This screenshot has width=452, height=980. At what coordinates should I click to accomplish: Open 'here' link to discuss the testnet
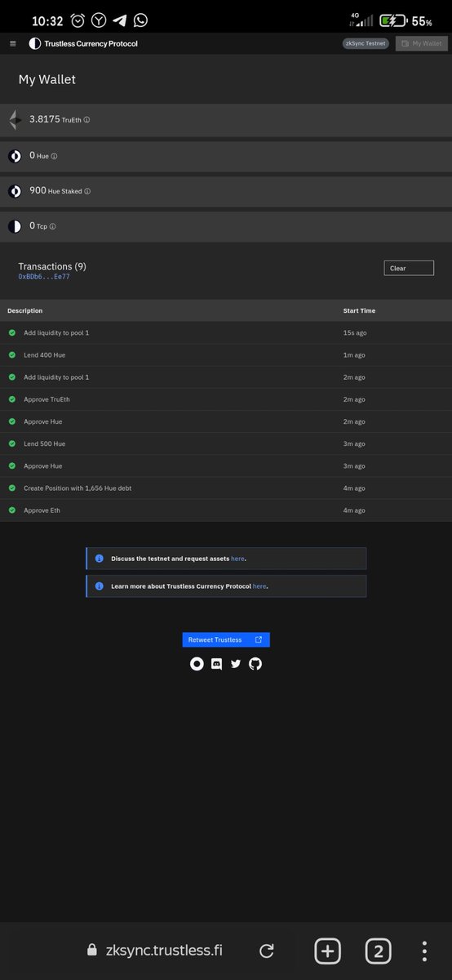point(237,559)
